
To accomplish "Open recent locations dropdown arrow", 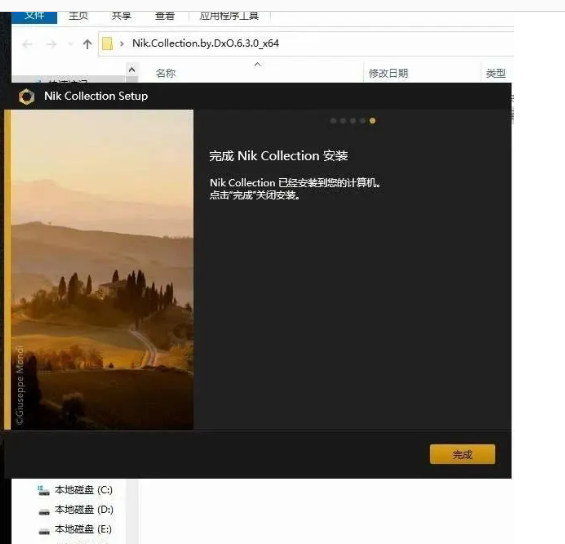I will click(71, 44).
